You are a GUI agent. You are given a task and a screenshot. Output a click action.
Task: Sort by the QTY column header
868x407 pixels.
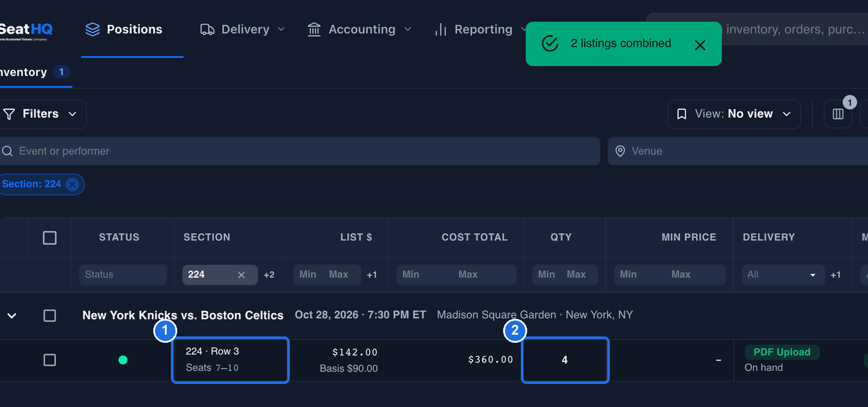point(561,237)
